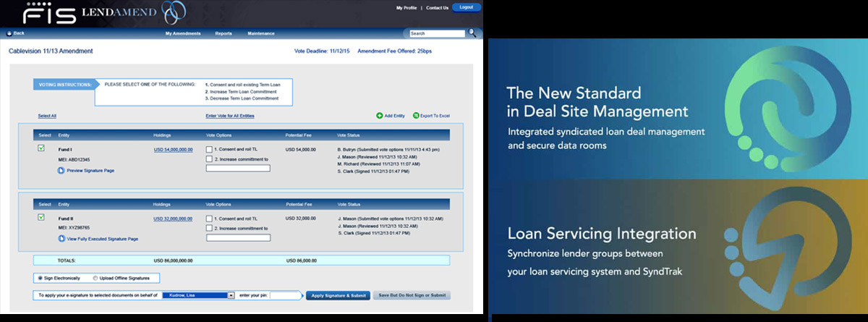Open My Profile link in header
Image resolution: width=868 pixels, height=322 pixels.
click(x=408, y=7)
